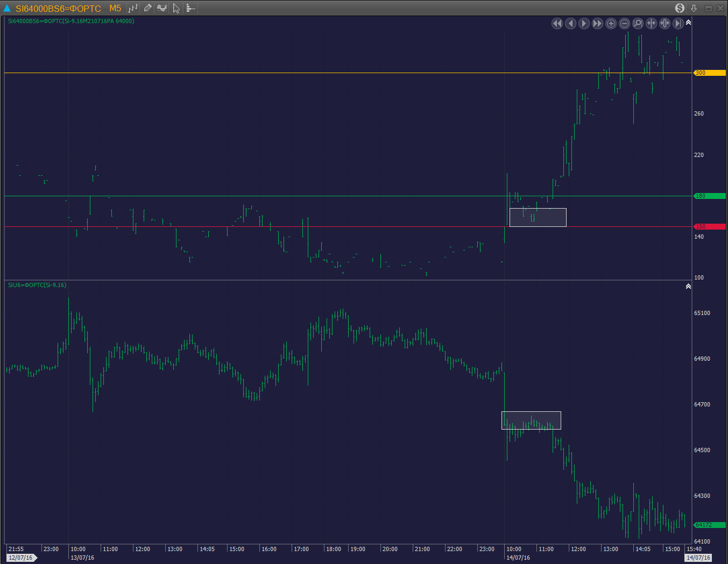Screen dimensions: 728x564
Task: Maximize the chart window
Action: tap(708, 8)
